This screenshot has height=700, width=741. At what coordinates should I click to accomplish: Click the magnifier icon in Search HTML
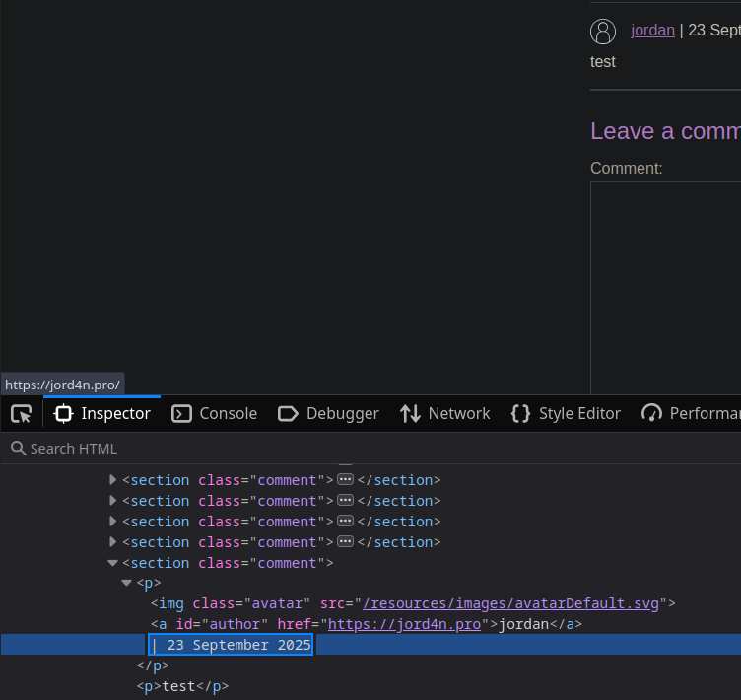point(17,449)
